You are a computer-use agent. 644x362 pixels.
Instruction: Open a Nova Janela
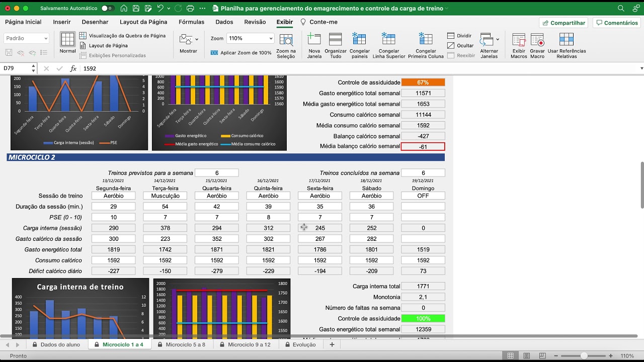click(314, 46)
